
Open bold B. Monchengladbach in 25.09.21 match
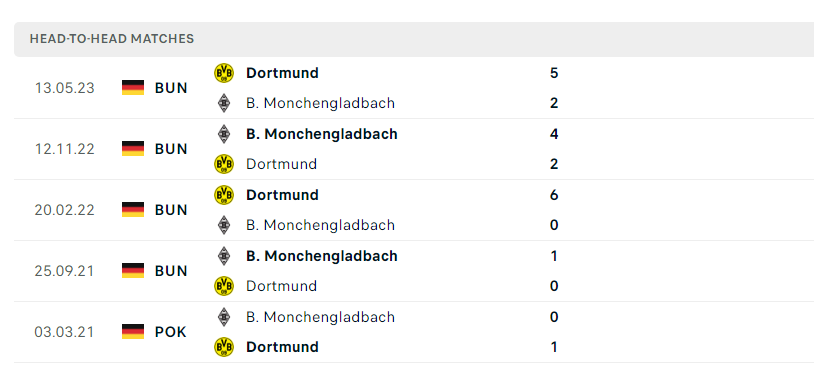[322, 255]
